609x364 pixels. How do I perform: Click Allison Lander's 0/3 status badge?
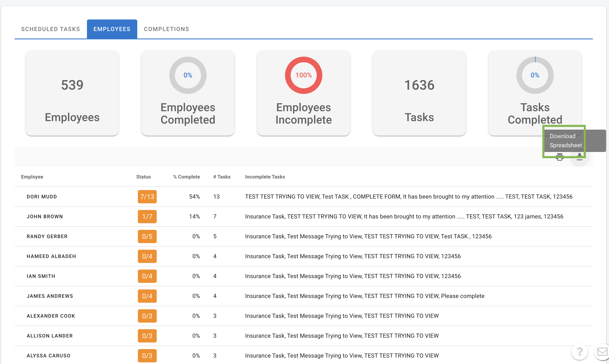[147, 336]
